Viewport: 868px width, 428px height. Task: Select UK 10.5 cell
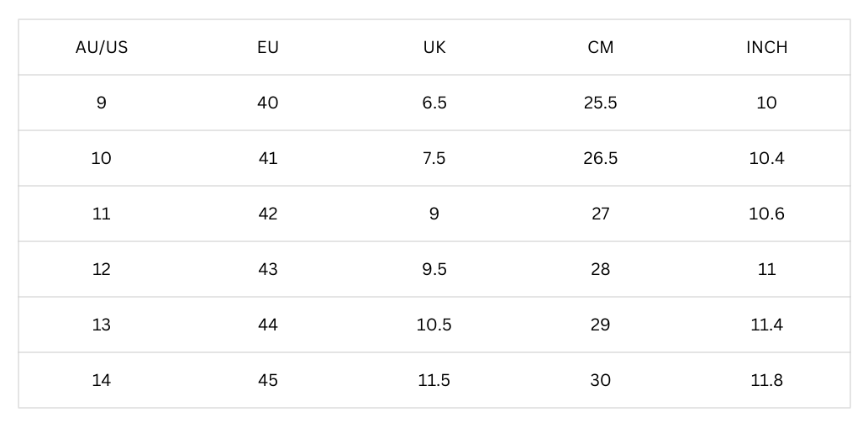(x=434, y=325)
